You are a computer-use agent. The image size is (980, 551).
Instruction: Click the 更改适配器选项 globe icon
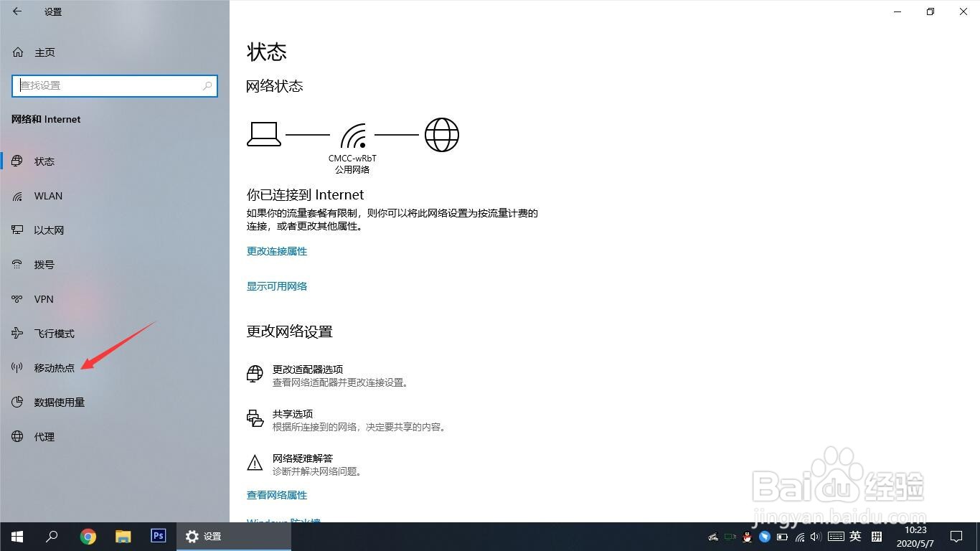point(255,374)
